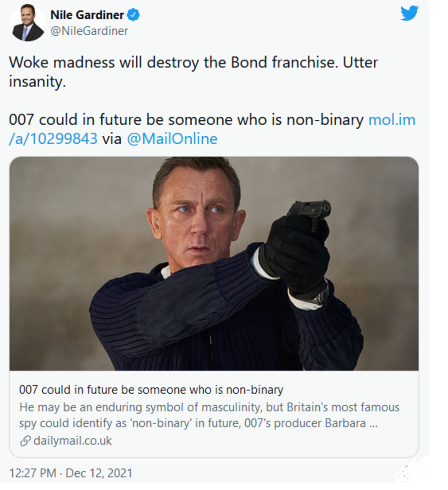Open the Nile Gardiner display name
Viewport: 448px width, 490px height.
[x=87, y=15]
